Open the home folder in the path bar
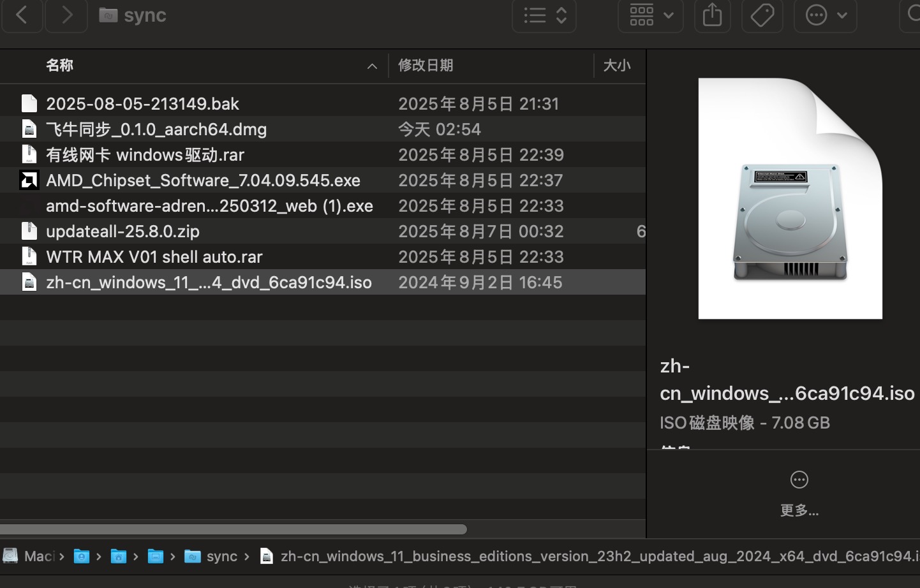 [119, 556]
